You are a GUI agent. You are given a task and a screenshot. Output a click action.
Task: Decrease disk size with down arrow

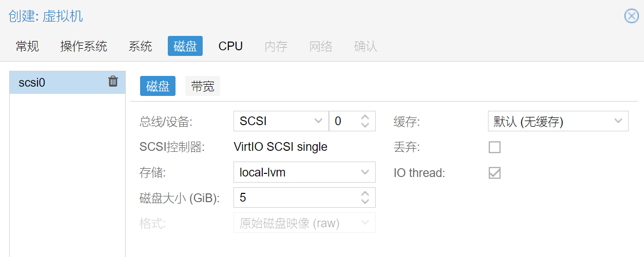(365, 201)
